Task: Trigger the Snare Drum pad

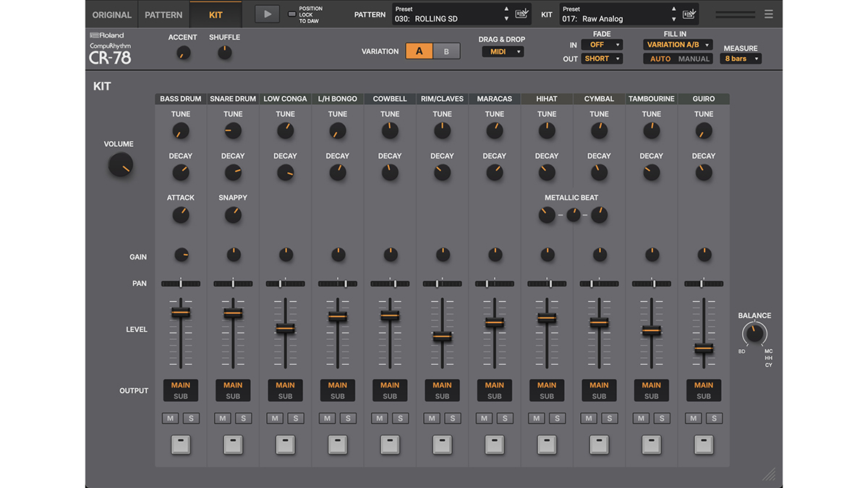Action: coord(233,445)
